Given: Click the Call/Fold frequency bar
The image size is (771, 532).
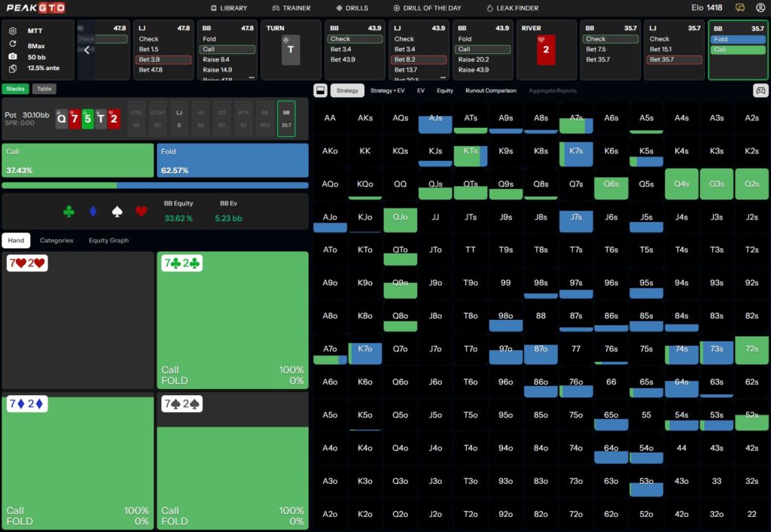Looking at the screenshot, I should (154, 185).
